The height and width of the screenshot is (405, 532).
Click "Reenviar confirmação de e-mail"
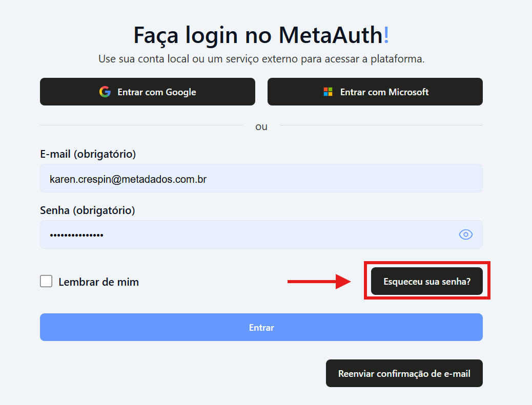click(404, 373)
